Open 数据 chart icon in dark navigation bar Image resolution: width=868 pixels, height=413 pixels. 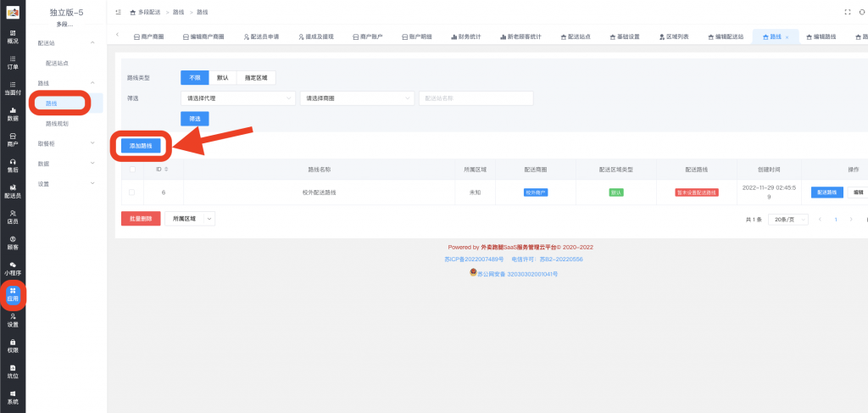(13, 114)
